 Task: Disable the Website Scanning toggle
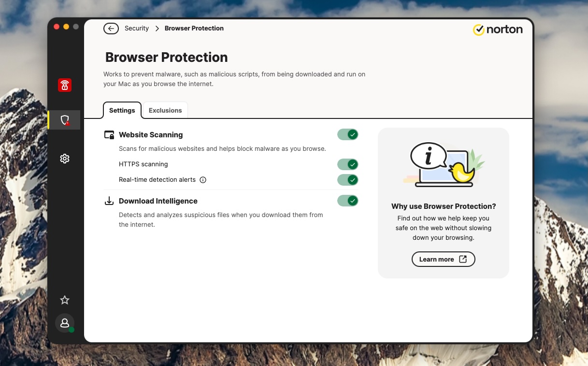348,134
